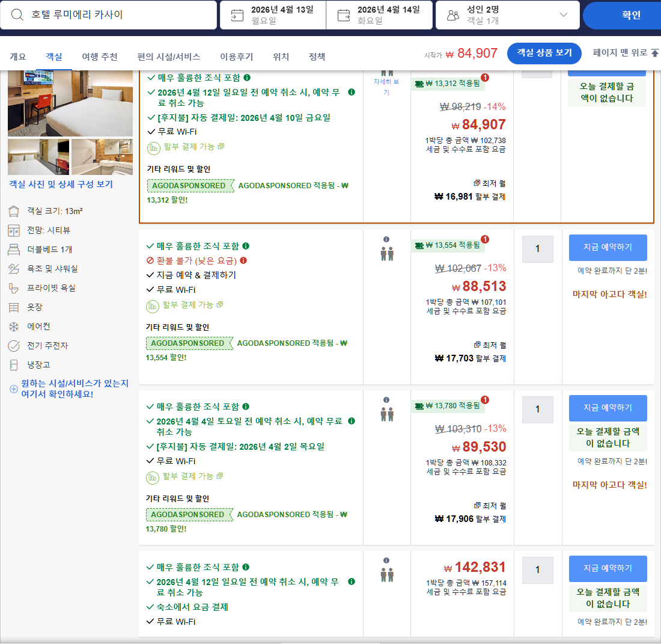Click 지금 예약하기 for the 89,530 offer
661x644 pixels.
608,408
